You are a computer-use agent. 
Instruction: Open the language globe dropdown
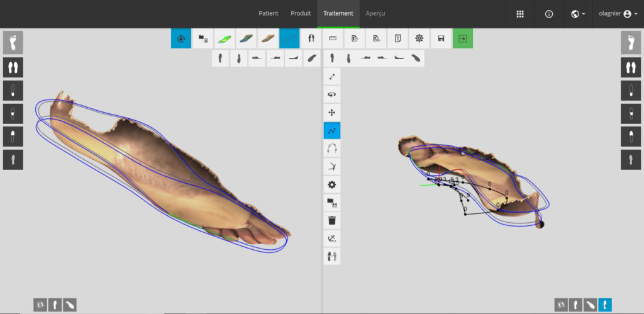click(578, 14)
